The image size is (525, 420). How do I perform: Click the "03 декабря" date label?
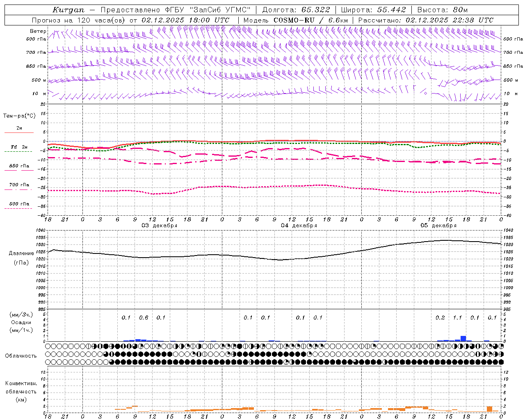160,226
